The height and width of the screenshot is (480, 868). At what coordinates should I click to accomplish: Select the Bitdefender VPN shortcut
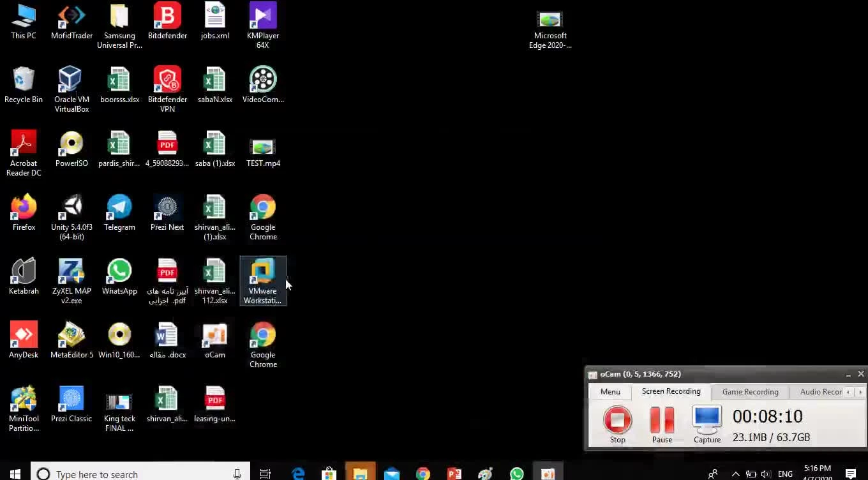tap(167, 90)
